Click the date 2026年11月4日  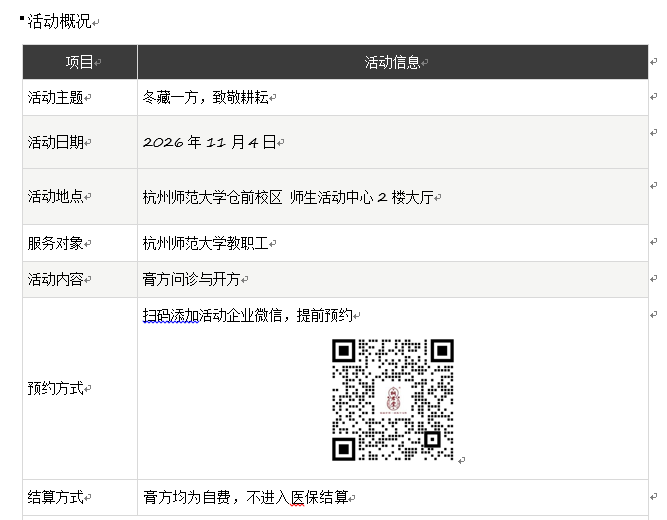(x=209, y=142)
